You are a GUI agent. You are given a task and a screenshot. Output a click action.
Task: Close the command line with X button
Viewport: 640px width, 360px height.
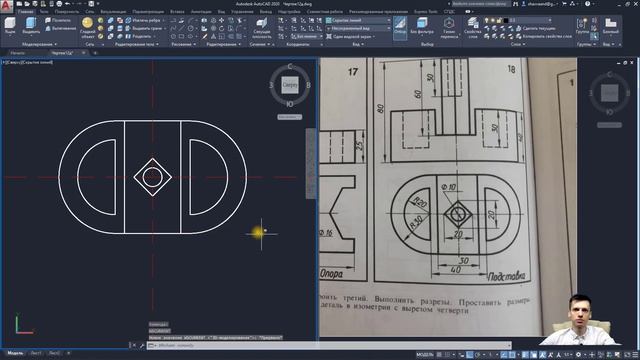click(134, 345)
